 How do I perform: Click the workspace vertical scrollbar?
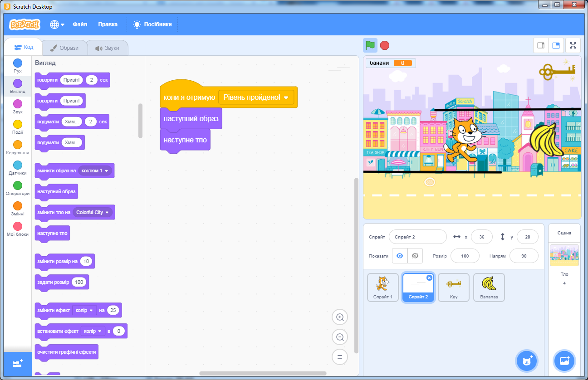tap(356, 265)
